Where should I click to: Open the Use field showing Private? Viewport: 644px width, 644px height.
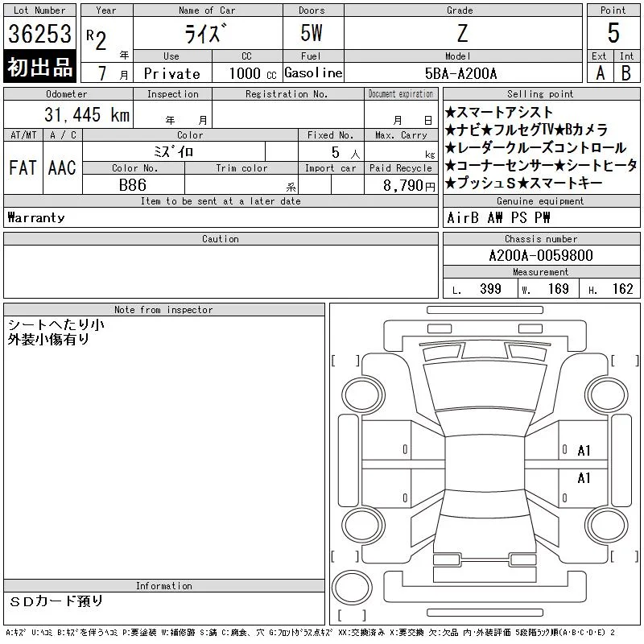171,73
